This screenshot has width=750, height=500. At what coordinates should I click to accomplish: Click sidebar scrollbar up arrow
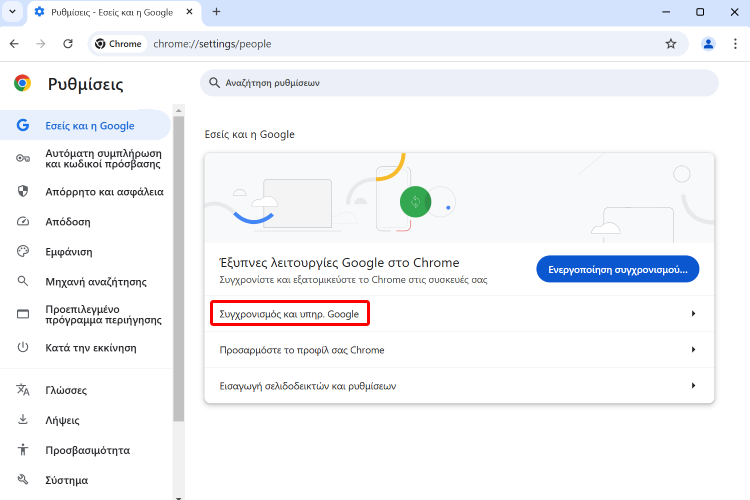178,110
